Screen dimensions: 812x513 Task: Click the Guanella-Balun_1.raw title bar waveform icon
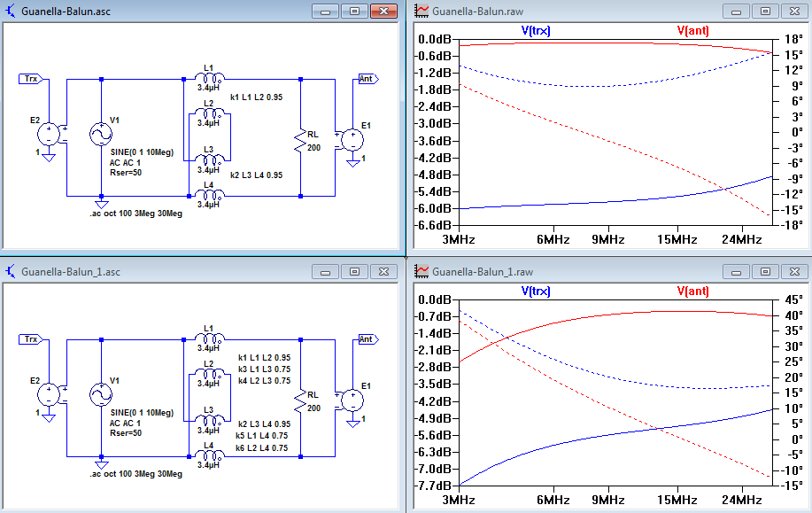(x=422, y=271)
